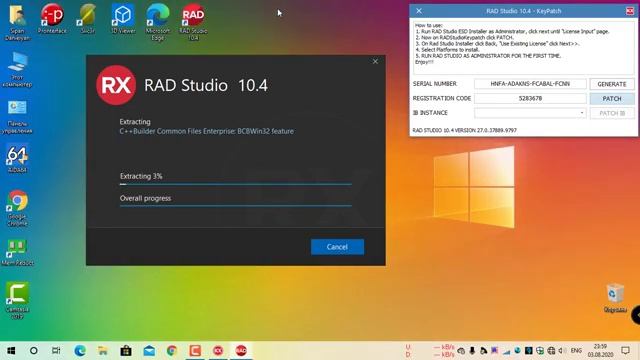Open Task View from the taskbar
The image size is (640, 360).
click(x=56, y=351)
